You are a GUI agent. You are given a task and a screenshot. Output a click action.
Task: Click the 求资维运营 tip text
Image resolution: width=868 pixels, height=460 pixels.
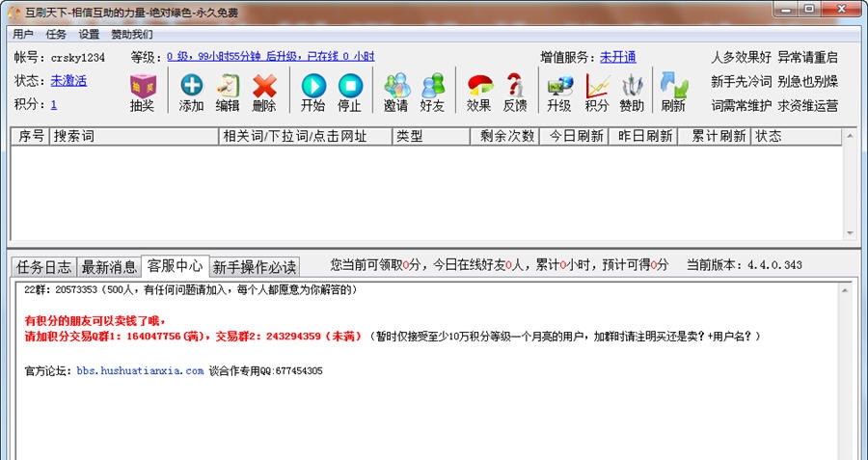point(807,106)
